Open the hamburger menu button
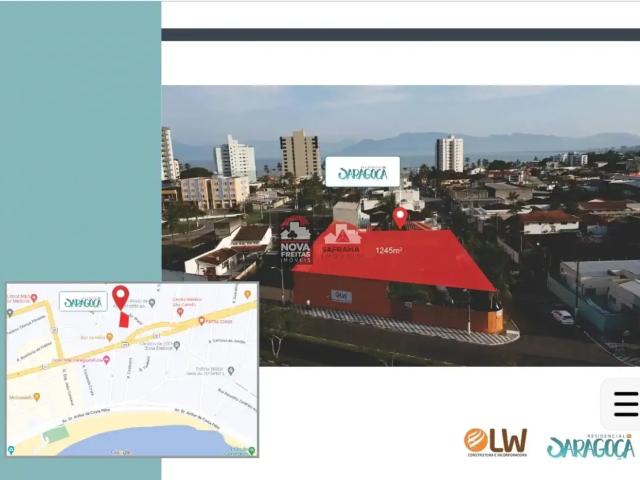 point(625,404)
